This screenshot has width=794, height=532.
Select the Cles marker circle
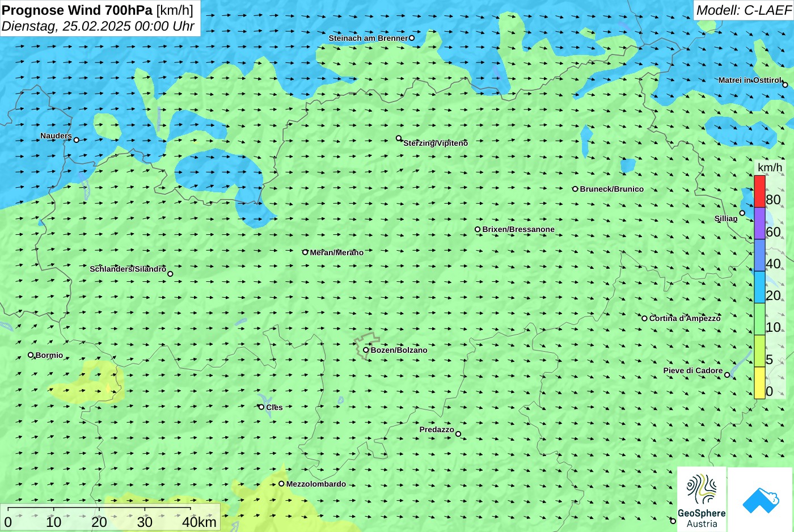(261, 407)
